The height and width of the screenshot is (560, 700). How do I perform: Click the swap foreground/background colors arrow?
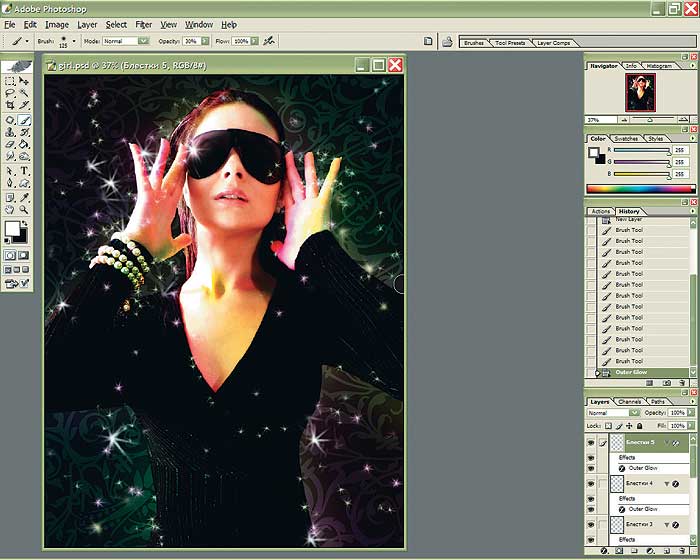coord(25,223)
